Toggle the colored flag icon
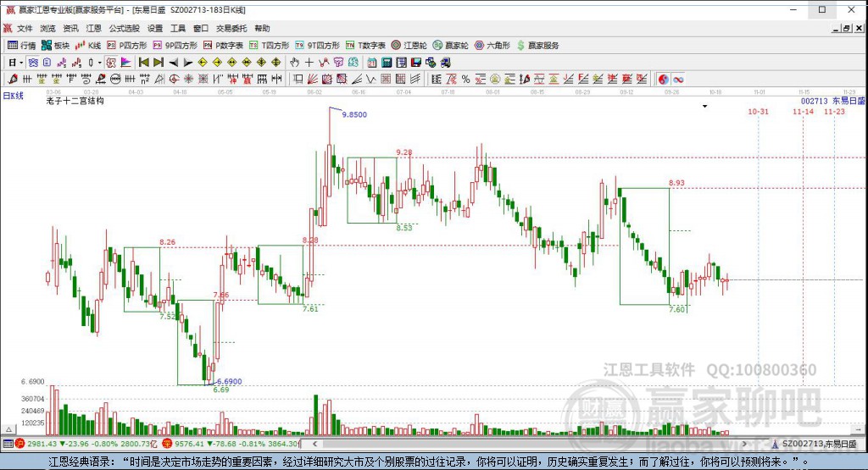Viewport: 868px width, 470px height. (125, 63)
